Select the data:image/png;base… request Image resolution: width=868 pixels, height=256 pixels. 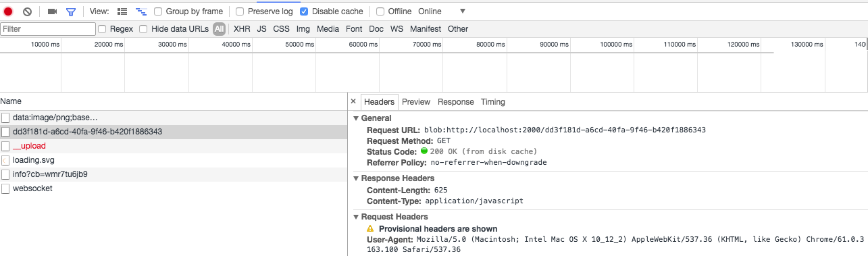pos(174,118)
